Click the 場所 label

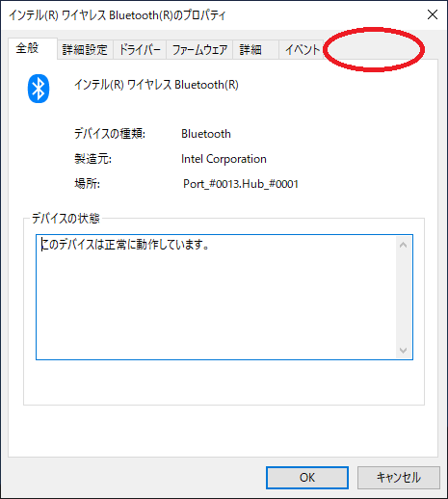(x=87, y=184)
